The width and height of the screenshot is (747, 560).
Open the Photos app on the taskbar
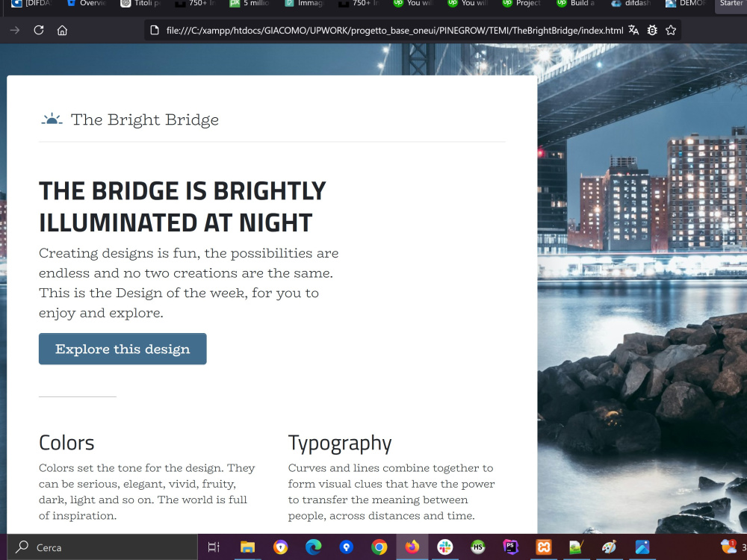point(642,547)
